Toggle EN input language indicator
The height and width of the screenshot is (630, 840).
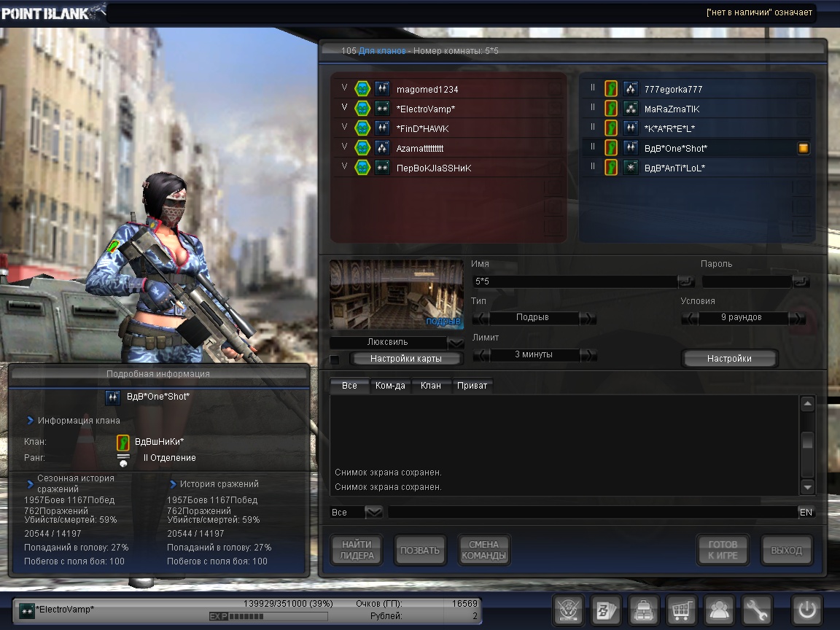(x=806, y=512)
